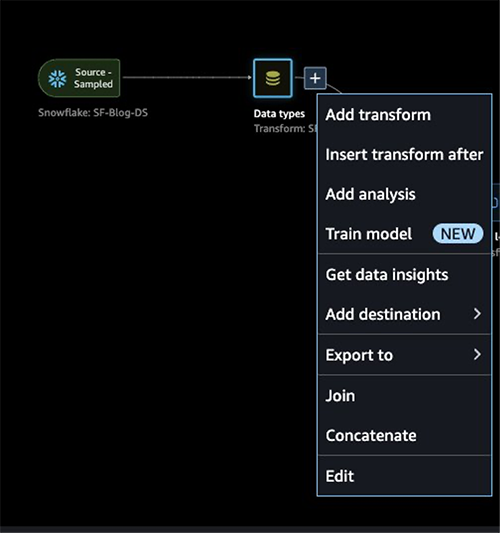The width and height of the screenshot is (500, 533).
Task: Click the Snowflake Source - Sampled node
Action: (x=79, y=78)
